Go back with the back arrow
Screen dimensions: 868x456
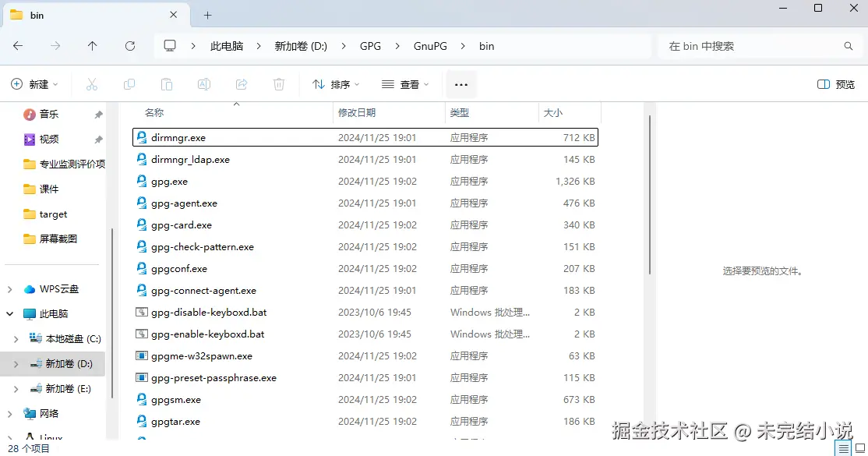(x=18, y=46)
